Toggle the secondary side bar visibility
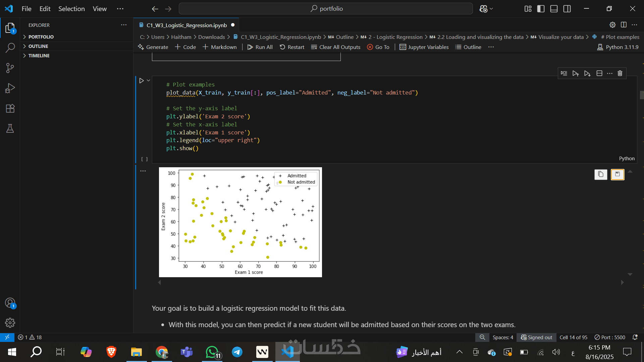Viewport: 644px width, 362px height. [x=567, y=9]
